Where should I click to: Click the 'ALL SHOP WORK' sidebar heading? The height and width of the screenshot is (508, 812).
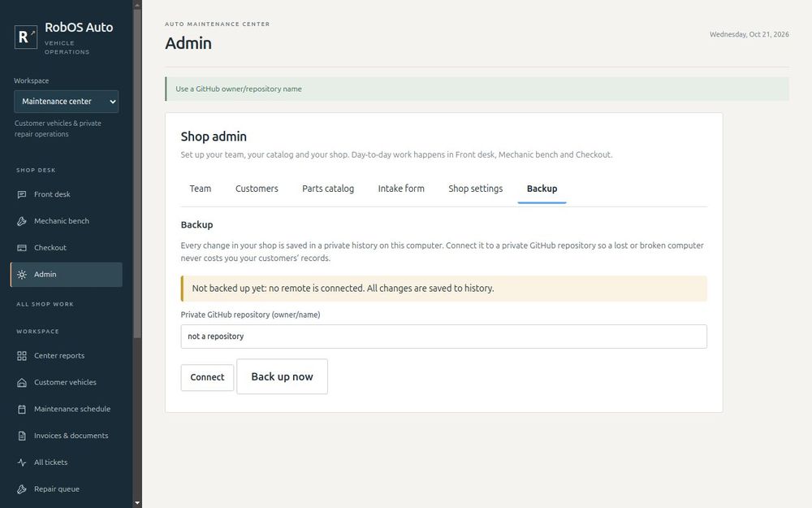point(45,304)
